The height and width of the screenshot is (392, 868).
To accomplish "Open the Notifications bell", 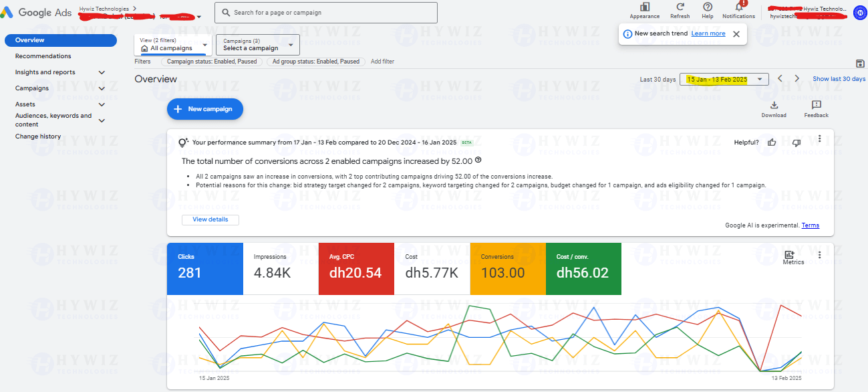I will [739, 7].
